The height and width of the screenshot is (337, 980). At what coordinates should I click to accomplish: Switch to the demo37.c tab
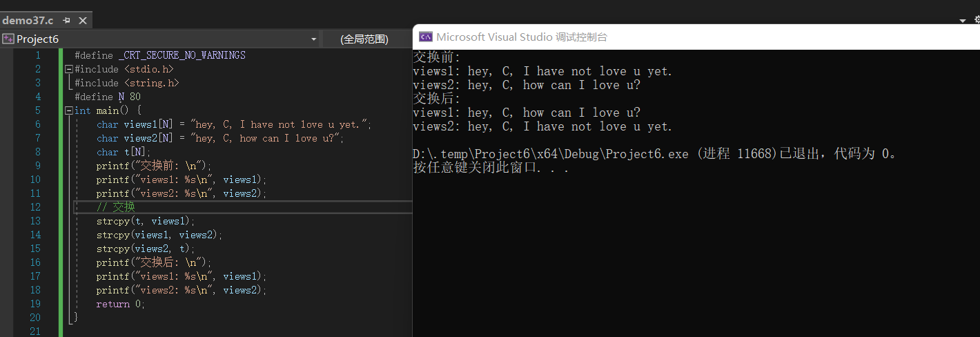tap(28, 21)
